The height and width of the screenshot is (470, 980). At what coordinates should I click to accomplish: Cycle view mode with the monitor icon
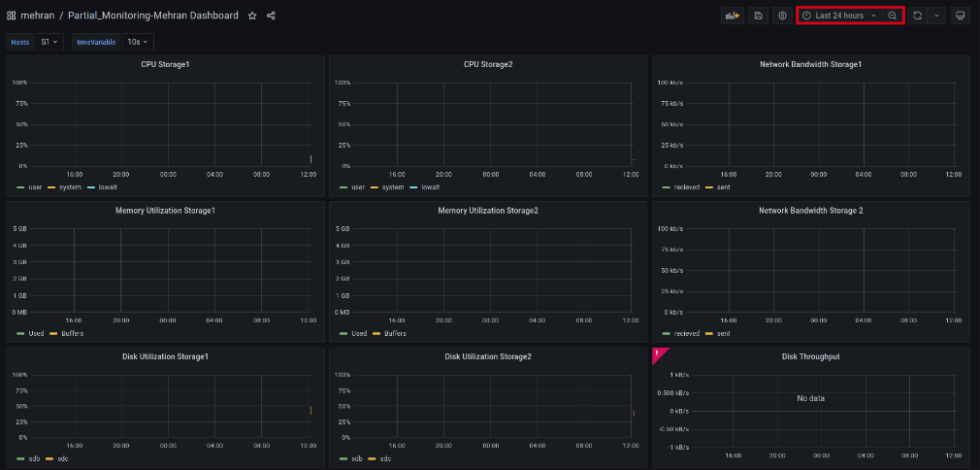tap(960, 16)
